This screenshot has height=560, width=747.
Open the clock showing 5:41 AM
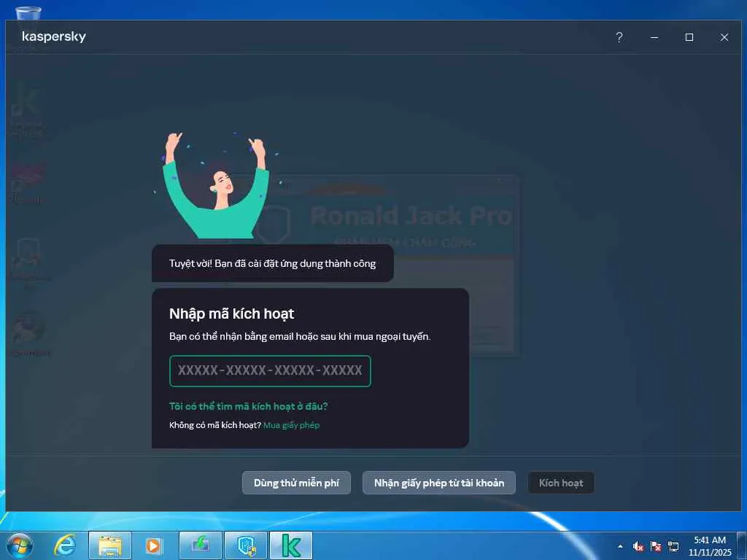tap(710, 546)
